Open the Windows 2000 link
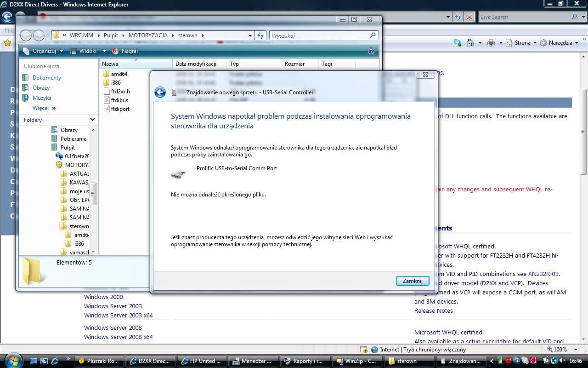The width and height of the screenshot is (588, 368). point(103,297)
